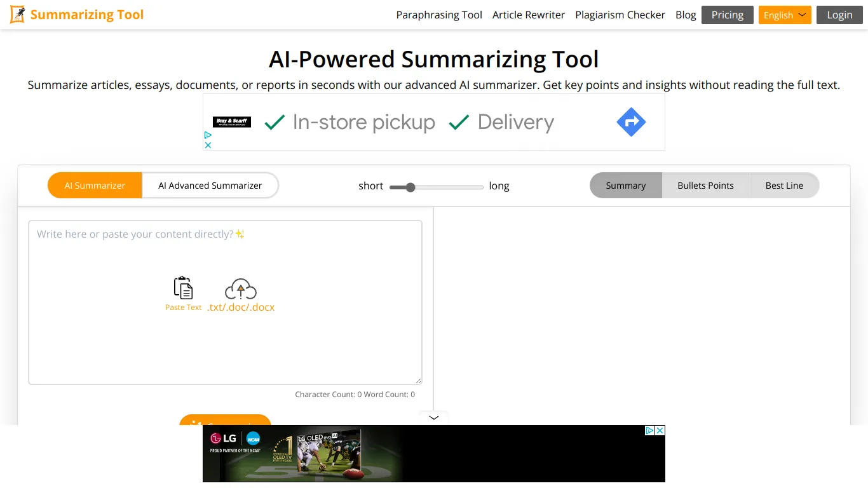Click the blue directions arrow in the ad
868x488 pixels.
631,122
